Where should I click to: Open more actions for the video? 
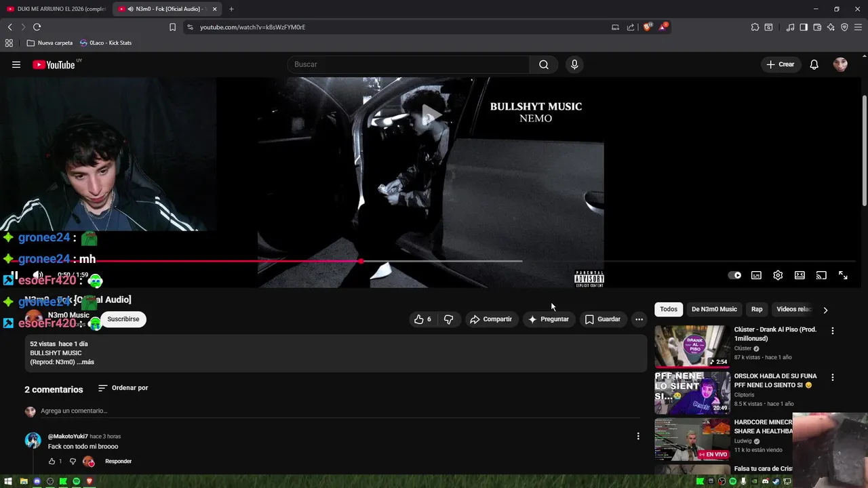(639, 319)
